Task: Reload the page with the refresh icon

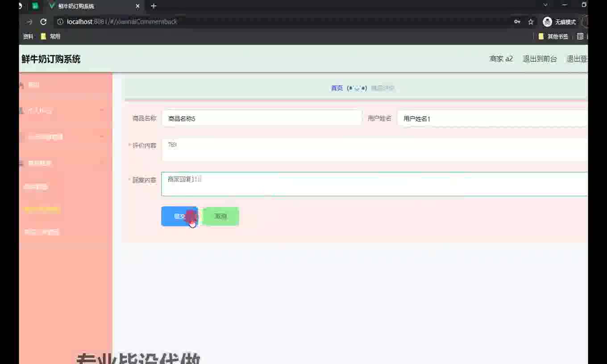Action: click(43, 21)
